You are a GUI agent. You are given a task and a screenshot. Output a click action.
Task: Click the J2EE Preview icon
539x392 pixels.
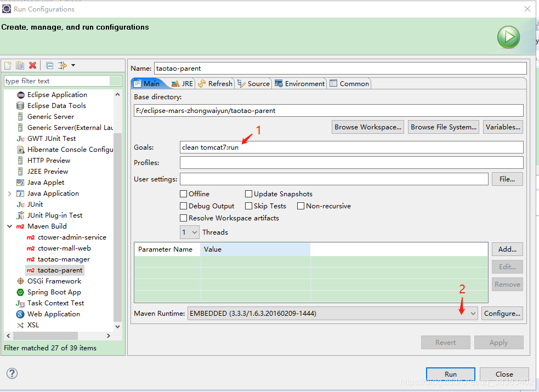click(21, 172)
